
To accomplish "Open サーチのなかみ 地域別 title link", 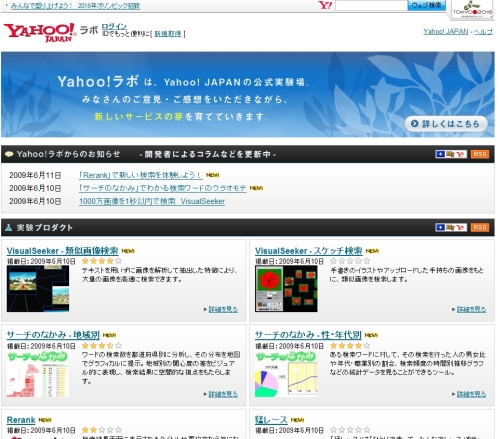I will (x=53, y=335).
